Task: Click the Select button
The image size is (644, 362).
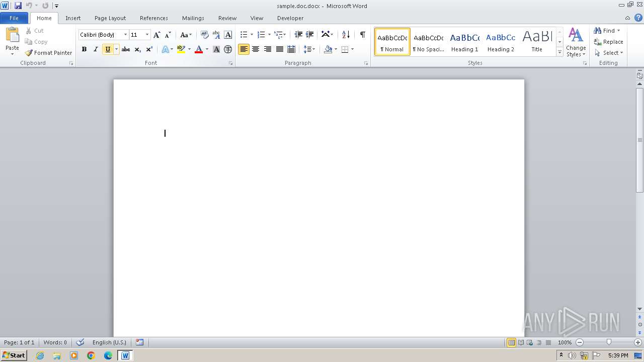Action: 609,53
